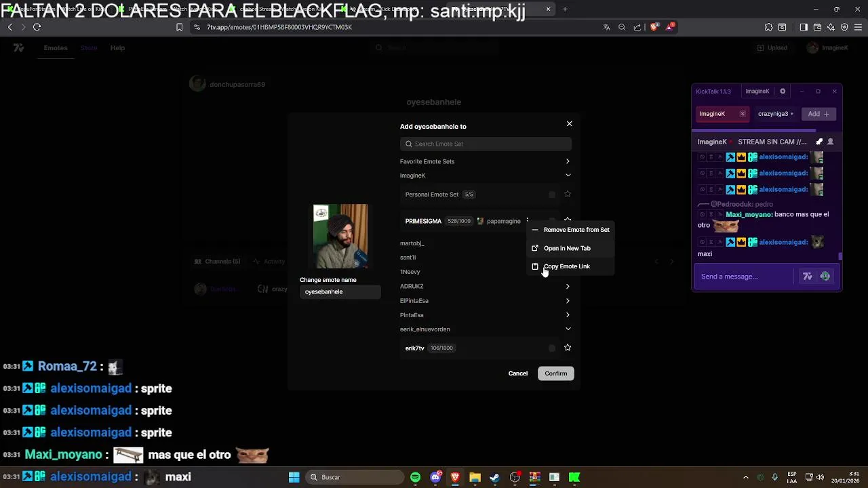
Task: Open Brave Wallet icon
Action: pyautogui.click(x=817, y=27)
